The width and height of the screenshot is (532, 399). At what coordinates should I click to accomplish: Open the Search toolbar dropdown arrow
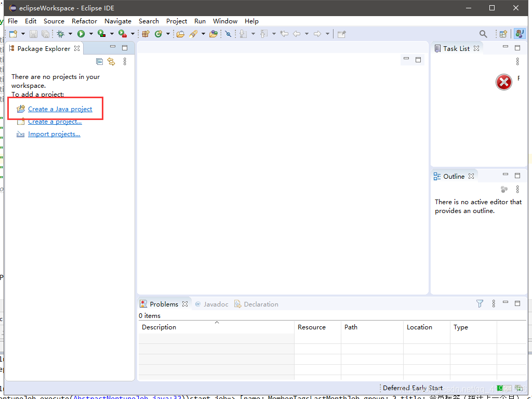pos(203,34)
